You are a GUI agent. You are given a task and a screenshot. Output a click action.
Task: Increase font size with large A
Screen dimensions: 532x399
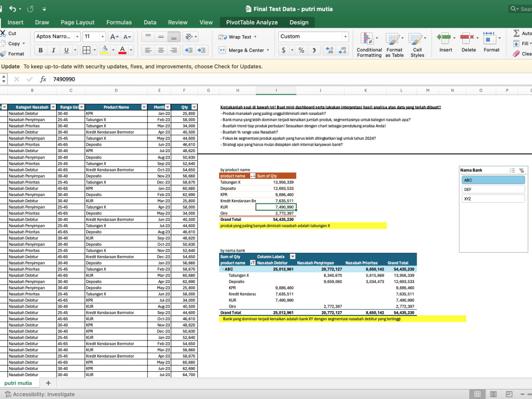pos(114,37)
